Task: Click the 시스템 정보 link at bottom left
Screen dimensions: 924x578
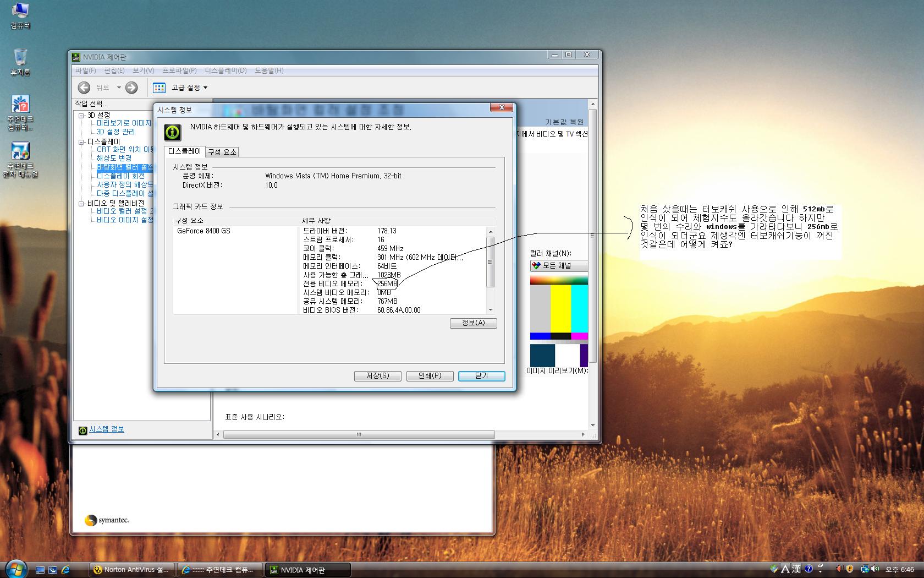Action: (x=107, y=429)
